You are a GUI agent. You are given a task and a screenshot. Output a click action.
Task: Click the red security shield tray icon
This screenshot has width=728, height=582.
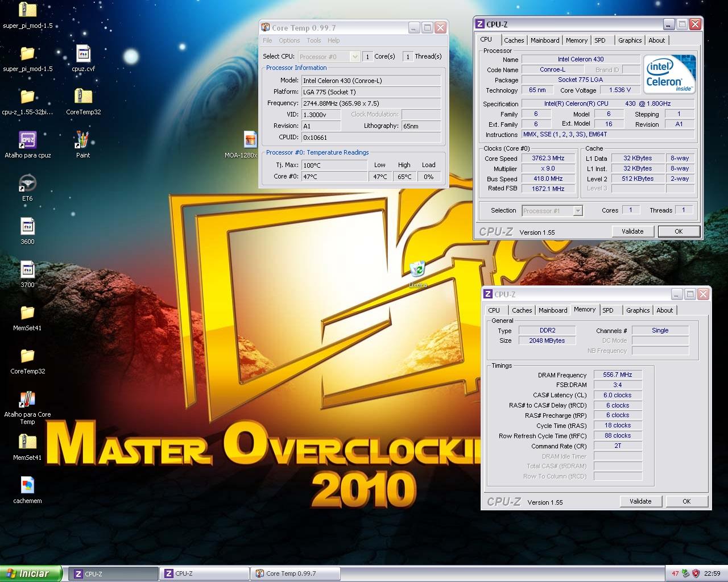pos(696,573)
